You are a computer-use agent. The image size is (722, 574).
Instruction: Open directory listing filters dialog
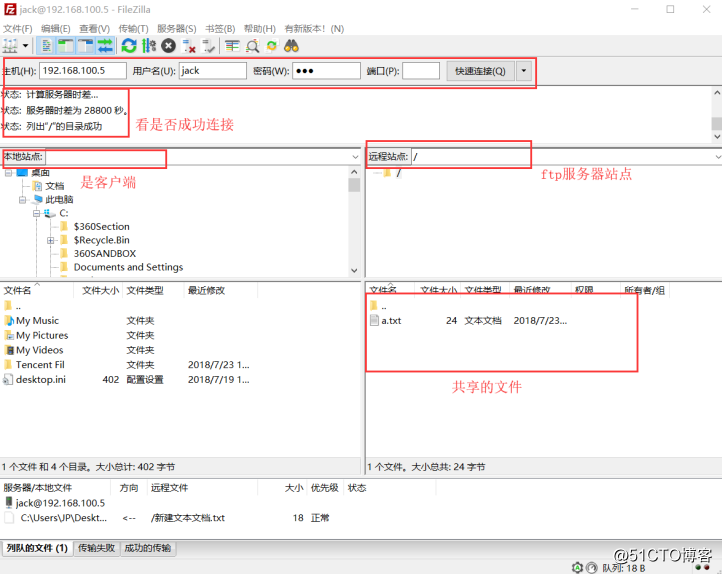[x=232, y=46]
